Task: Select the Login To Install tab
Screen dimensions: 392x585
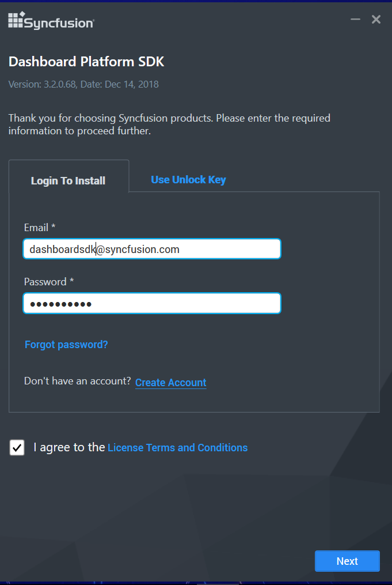Action: pos(68,180)
